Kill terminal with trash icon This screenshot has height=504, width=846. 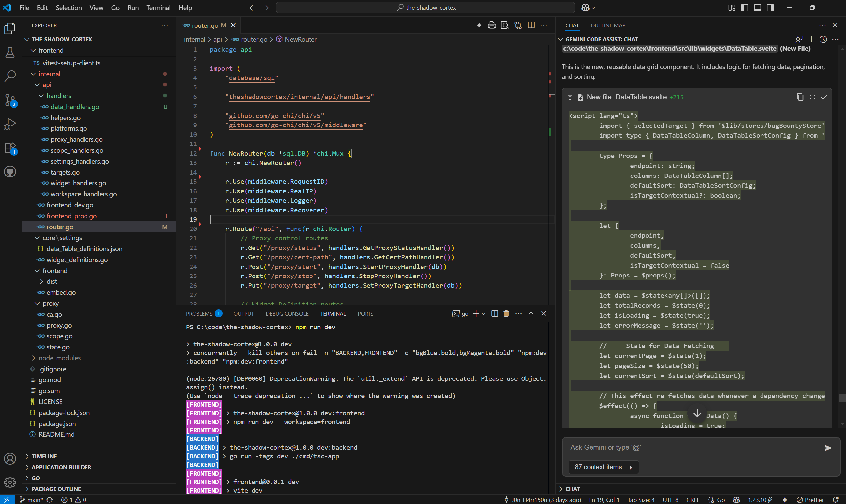coord(506,314)
